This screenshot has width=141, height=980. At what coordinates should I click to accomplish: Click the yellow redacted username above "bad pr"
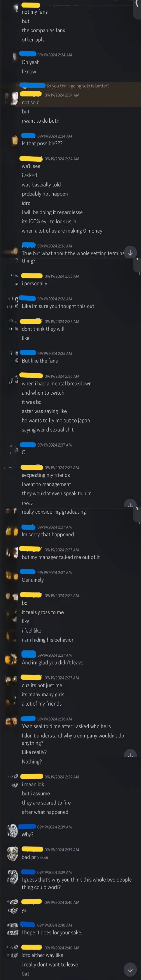32,849
